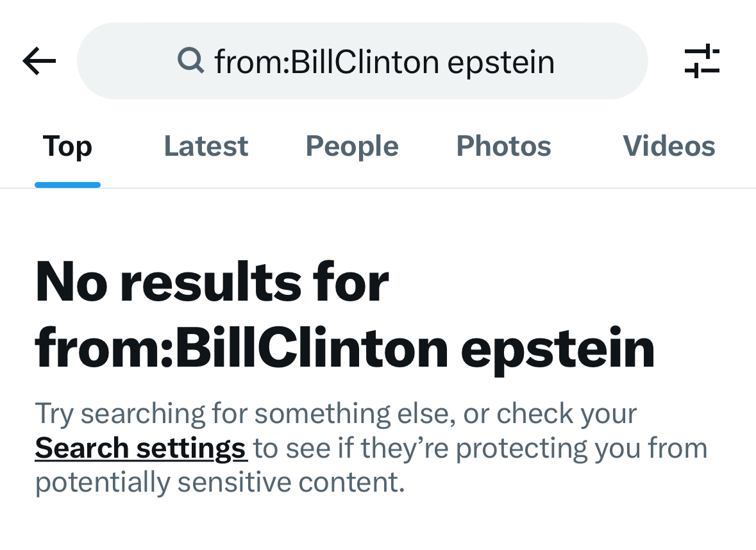This screenshot has height=550, width=756.
Task: Select the Top results tab
Action: pos(67,146)
